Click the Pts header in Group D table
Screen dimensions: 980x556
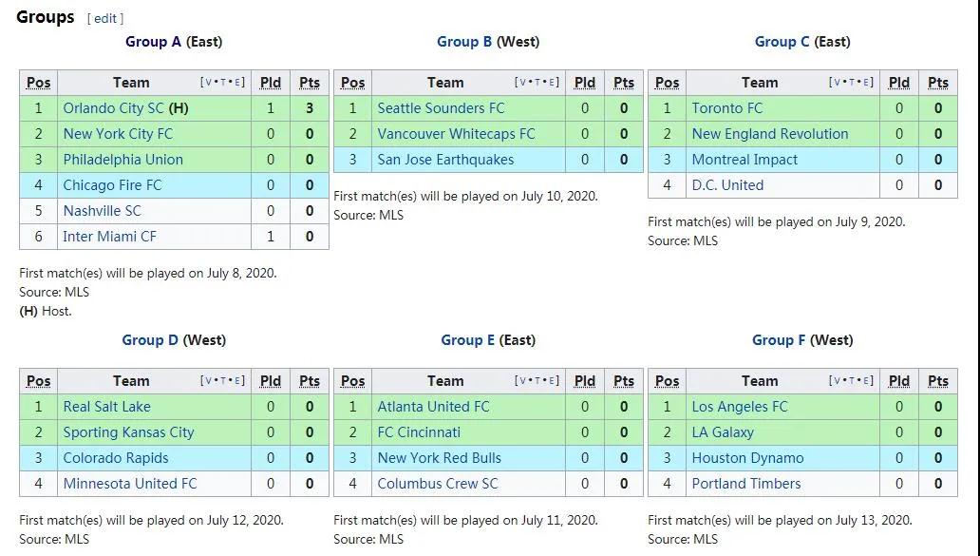click(310, 381)
